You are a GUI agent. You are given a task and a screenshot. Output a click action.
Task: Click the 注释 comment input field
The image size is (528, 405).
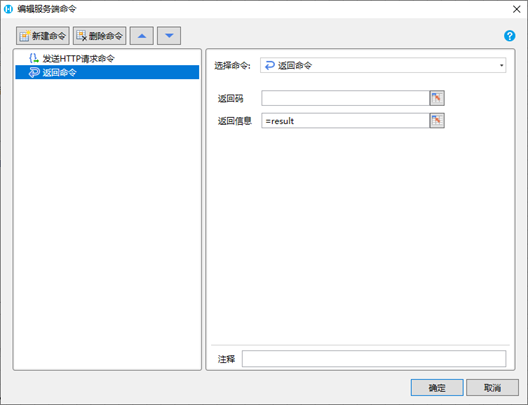tap(374, 359)
